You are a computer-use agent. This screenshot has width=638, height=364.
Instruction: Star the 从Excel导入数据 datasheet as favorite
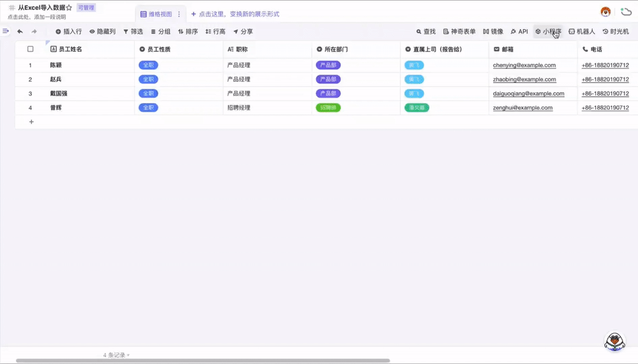pos(69,8)
